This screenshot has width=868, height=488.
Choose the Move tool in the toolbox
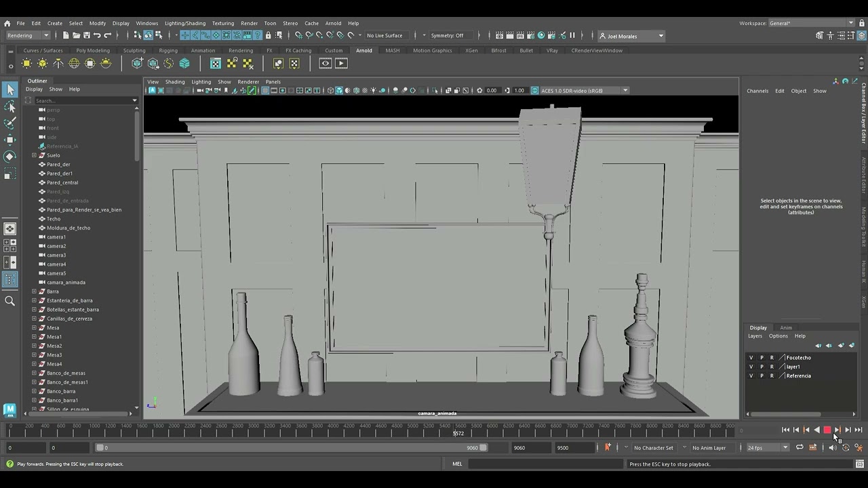tap(9, 140)
